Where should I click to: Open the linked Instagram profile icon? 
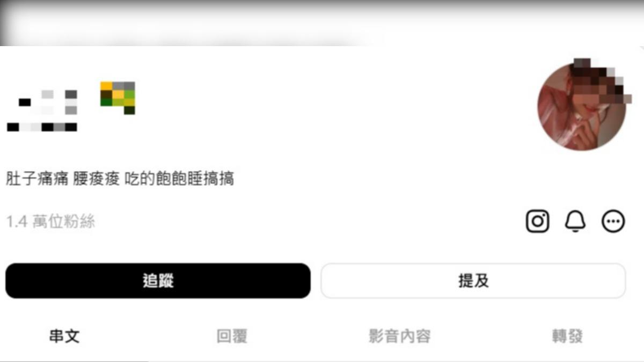tap(537, 221)
